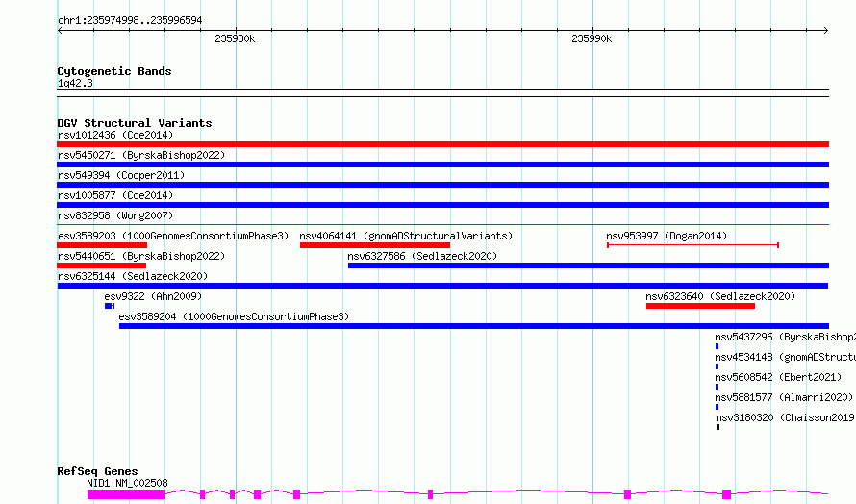Screen dimensions: 856x504
Task: Click the esv3589203 1000Genomes label
Action: (173, 236)
